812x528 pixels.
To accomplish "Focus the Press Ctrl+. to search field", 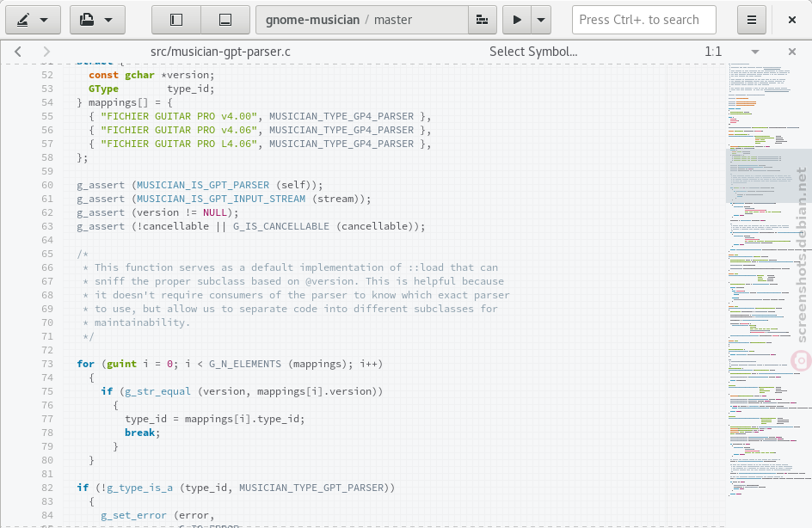I will point(643,20).
